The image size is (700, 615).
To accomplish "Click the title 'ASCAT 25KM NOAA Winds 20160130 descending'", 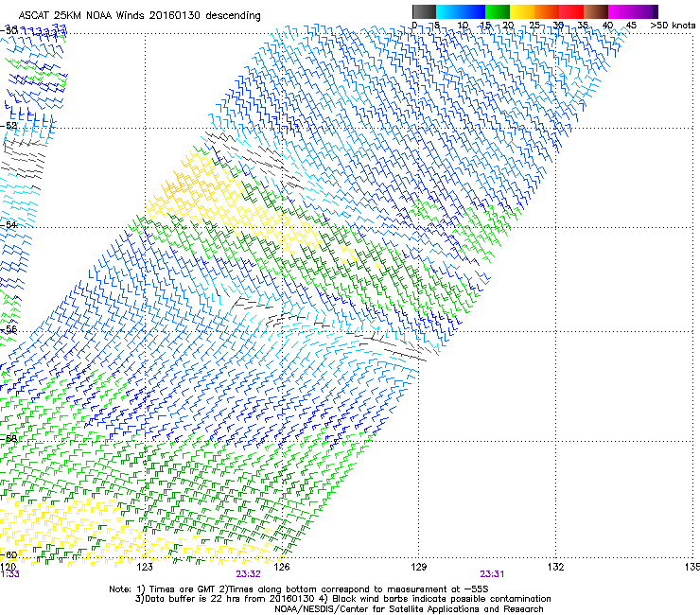I will 139,16.
